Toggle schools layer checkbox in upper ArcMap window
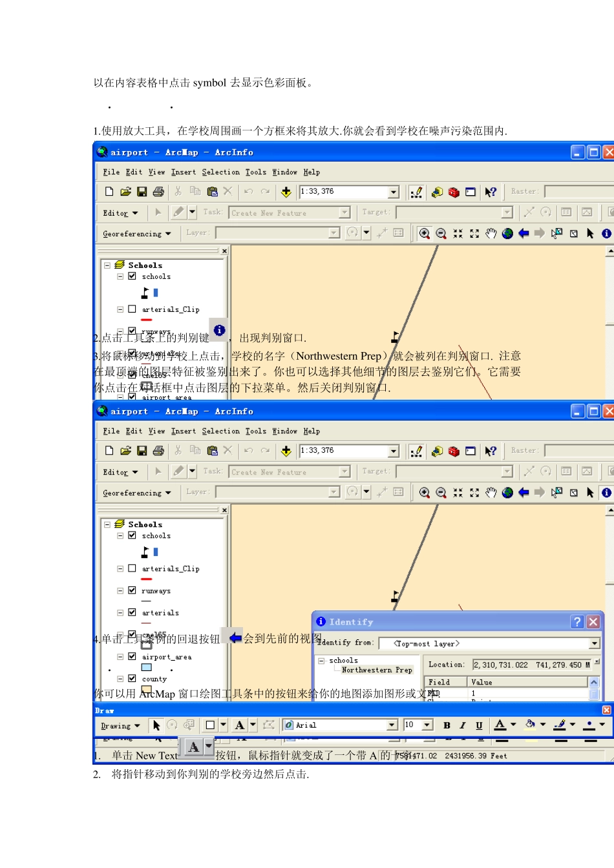The height and width of the screenshot is (868, 614). [132, 276]
